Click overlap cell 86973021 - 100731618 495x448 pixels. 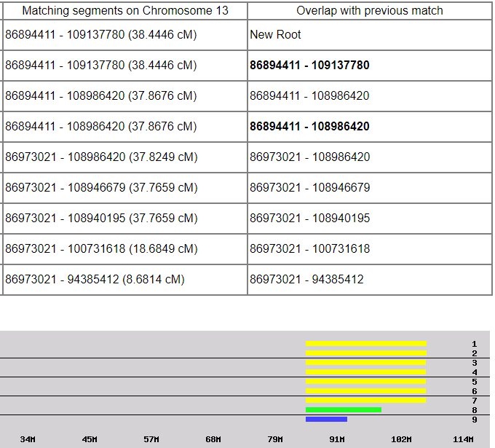309,249
